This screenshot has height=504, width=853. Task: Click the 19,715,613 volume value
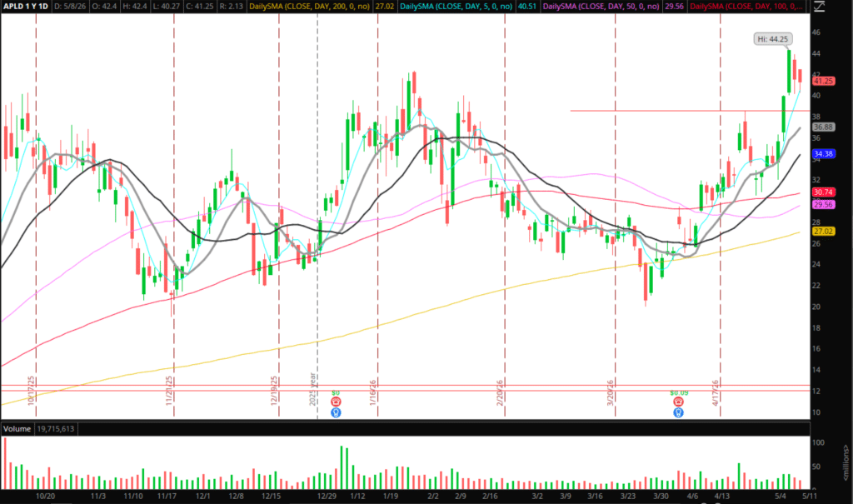coord(56,429)
